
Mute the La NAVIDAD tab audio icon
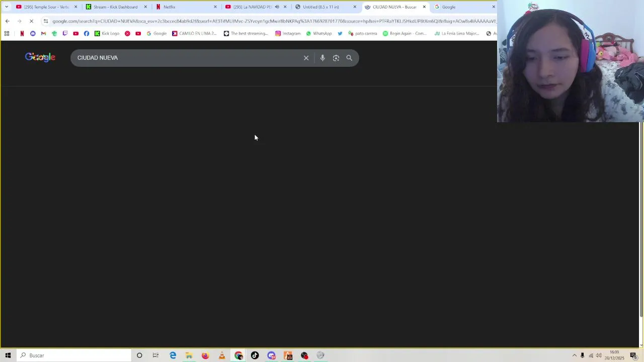tap(277, 7)
